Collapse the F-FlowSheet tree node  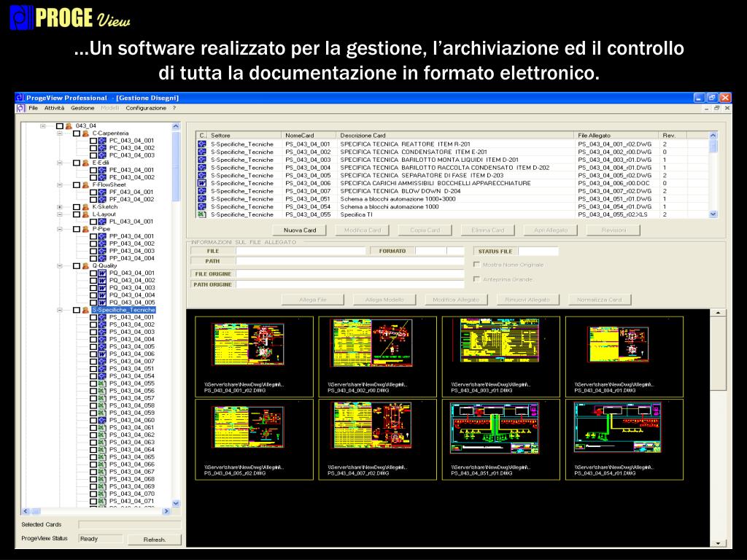[60, 184]
